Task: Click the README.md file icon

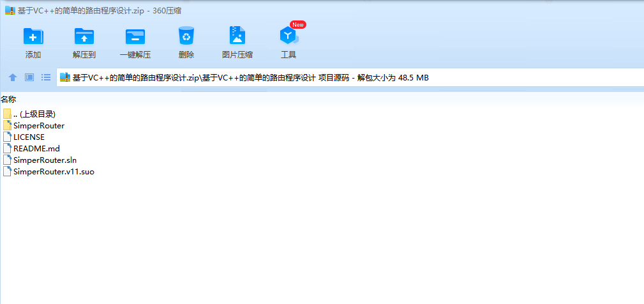Action: (x=7, y=148)
